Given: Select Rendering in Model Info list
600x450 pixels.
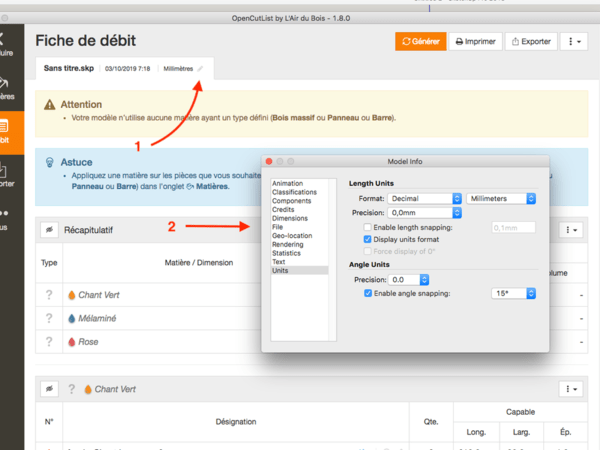Looking at the screenshot, I should [x=287, y=244].
